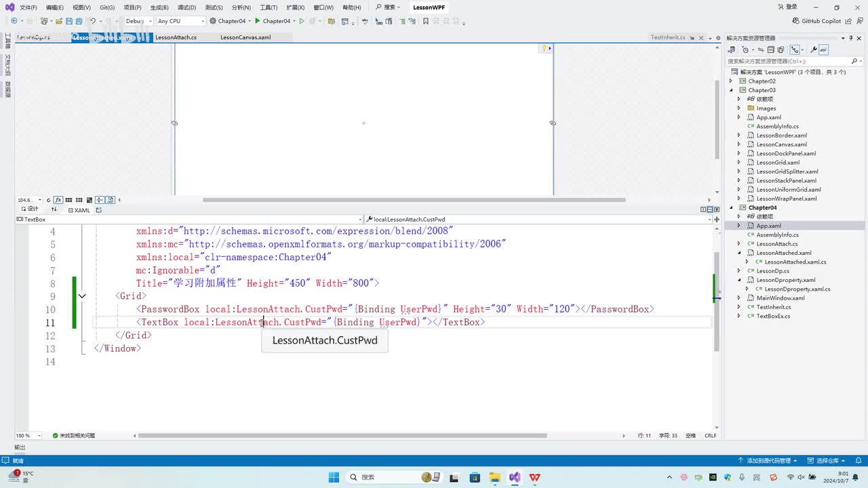Viewport: 868px width, 488px height.
Task: Open the 调试(D) menu
Action: (186, 7)
